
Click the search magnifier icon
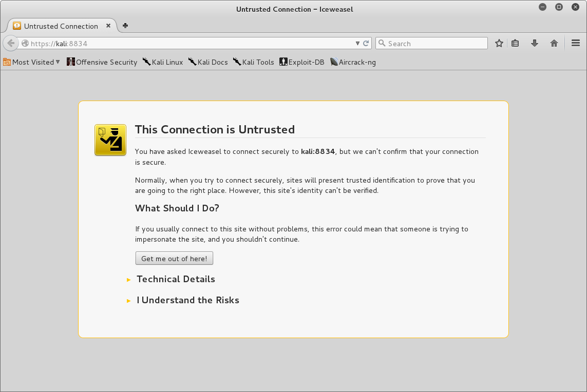382,44
